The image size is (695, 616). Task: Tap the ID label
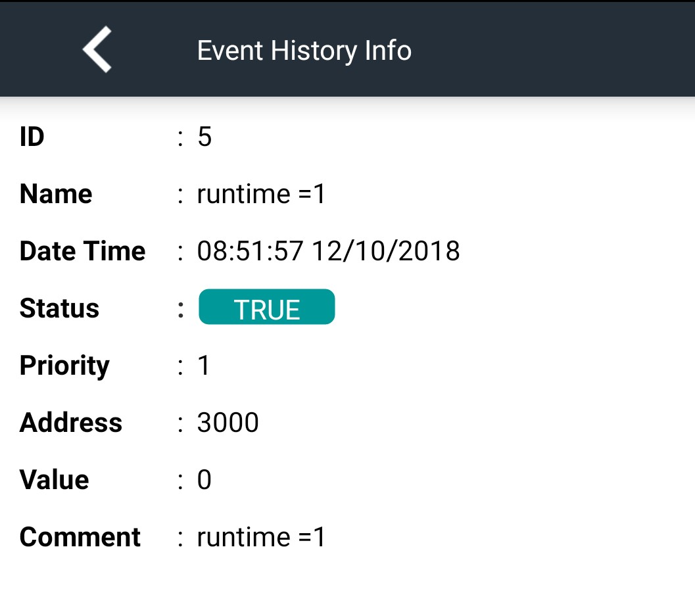point(32,137)
